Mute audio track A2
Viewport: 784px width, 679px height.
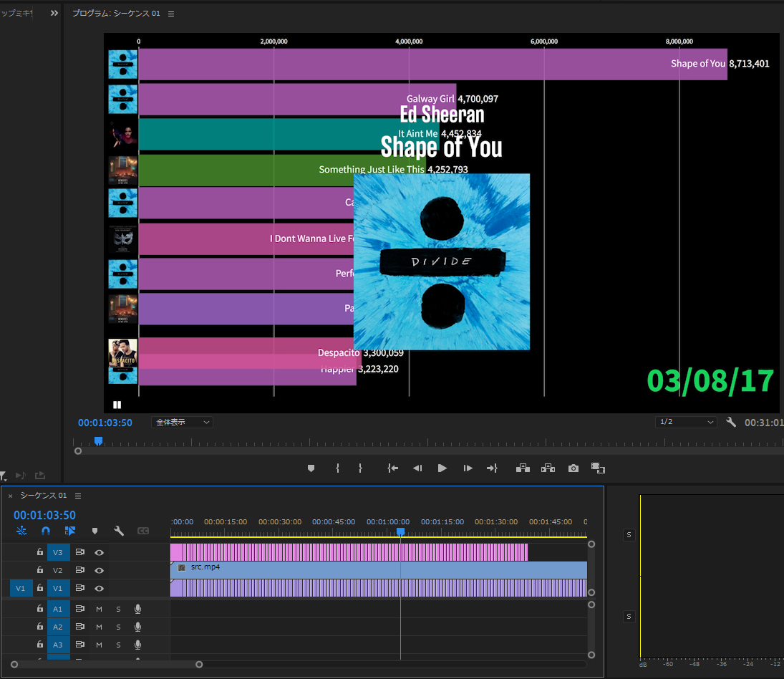[x=99, y=627]
